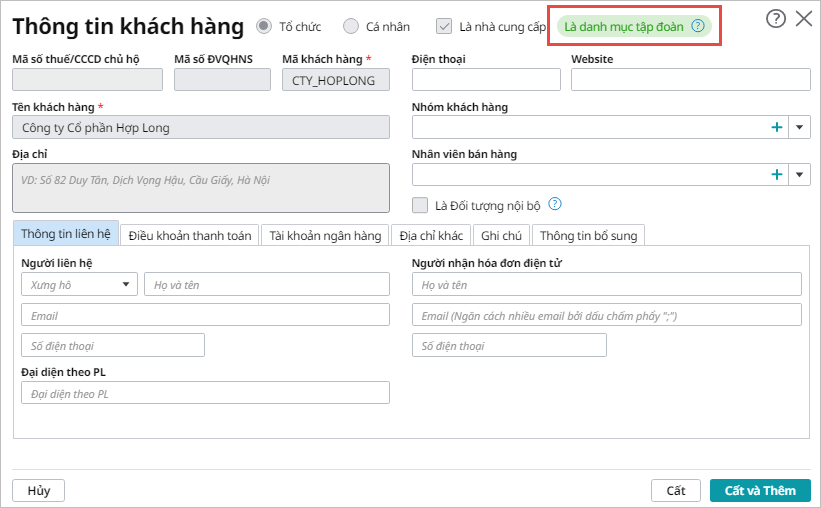
Task: Click the plus icon to add Nhóm khách hàng
Action: click(776, 127)
